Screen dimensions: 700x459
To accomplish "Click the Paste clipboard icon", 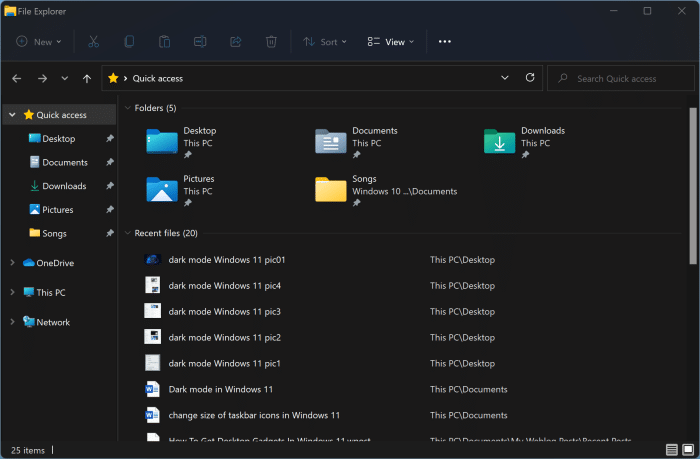I will coord(164,42).
